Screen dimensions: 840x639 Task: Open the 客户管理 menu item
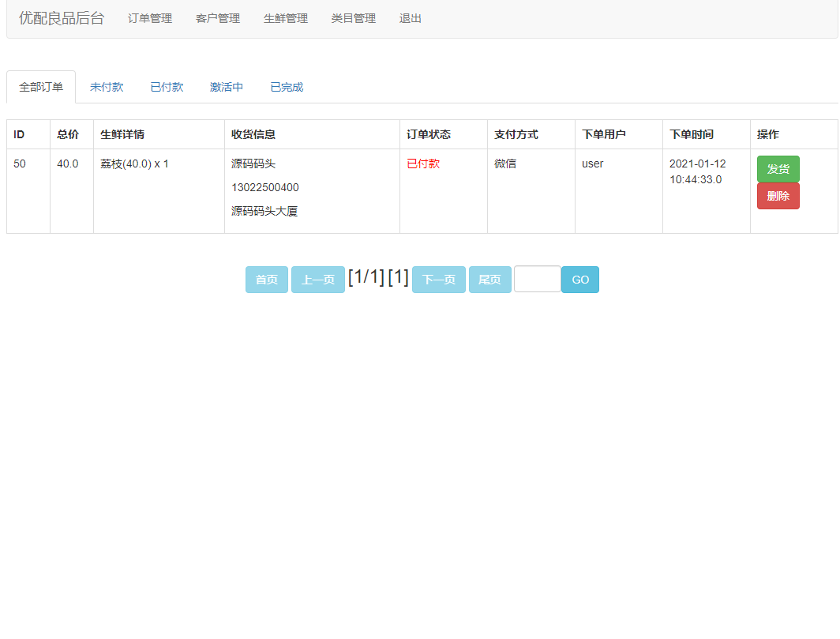(216, 18)
